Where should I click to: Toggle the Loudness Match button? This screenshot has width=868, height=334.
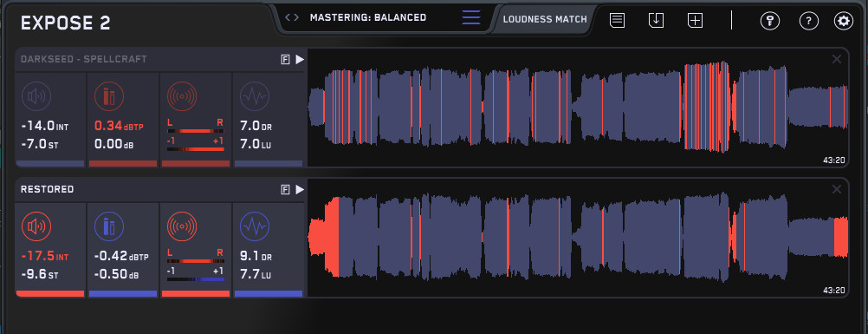[x=545, y=19]
